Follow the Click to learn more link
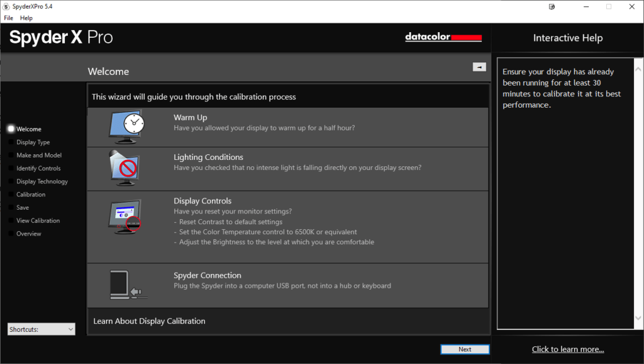Image resolution: width=644 pixels, height=364 pixels. (567, 350)
